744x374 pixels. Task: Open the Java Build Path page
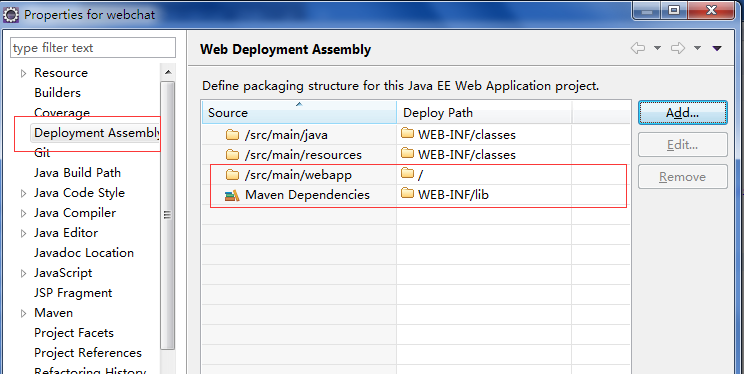(77, 173)
